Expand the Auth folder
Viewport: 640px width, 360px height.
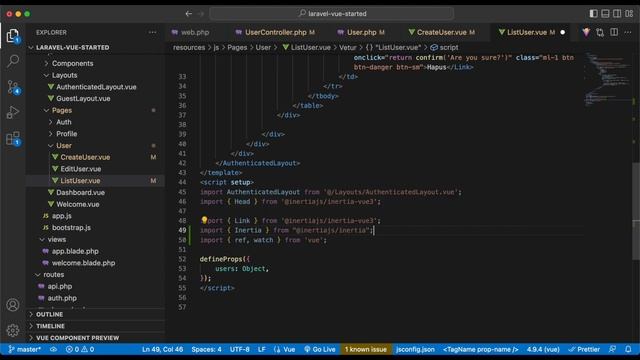pyautogui.click(x=64, y=122)
